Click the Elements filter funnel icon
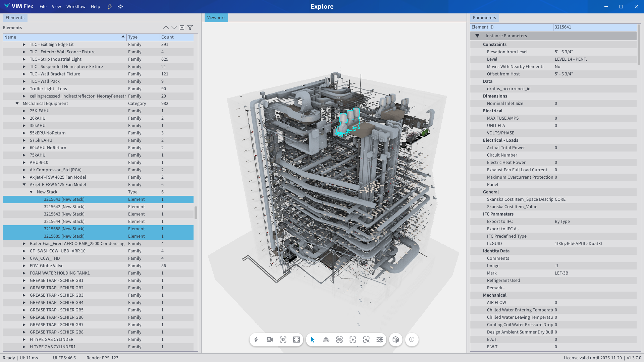This screenshot has width=644, height=362. [190, 27]
